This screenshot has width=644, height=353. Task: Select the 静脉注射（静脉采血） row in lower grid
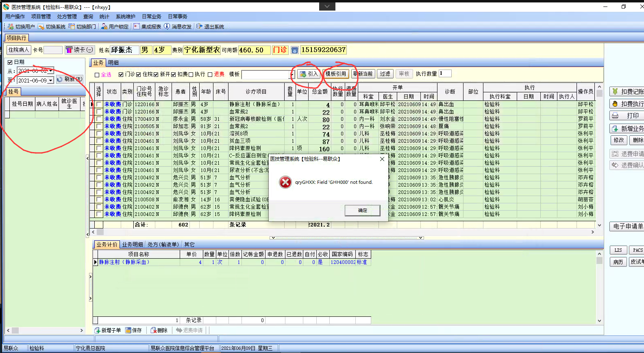[232, 262]
